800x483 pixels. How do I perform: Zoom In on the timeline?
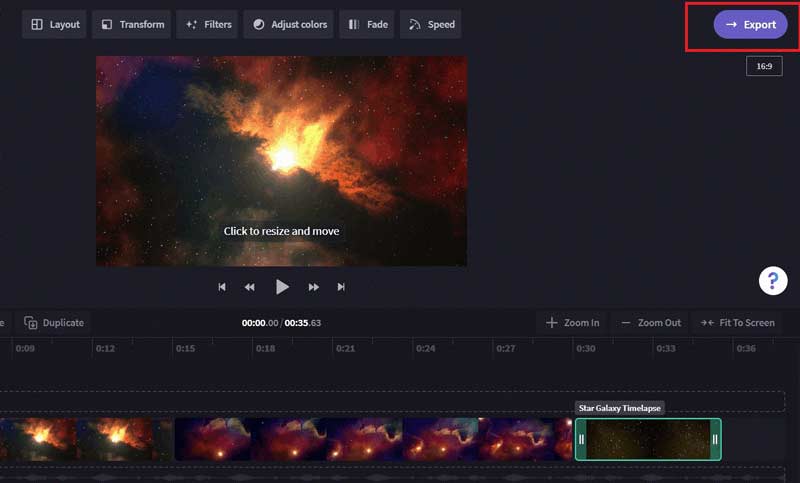click(x=572, y=323)
